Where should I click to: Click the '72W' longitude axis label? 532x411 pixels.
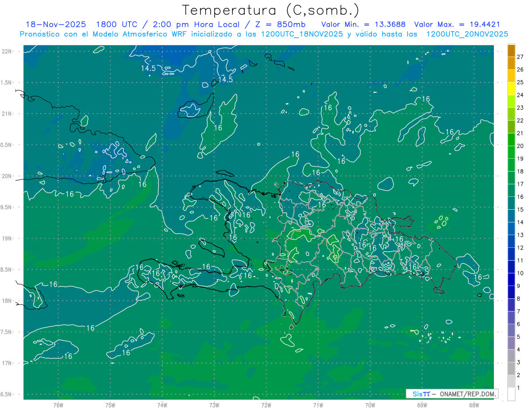(266, 405)
